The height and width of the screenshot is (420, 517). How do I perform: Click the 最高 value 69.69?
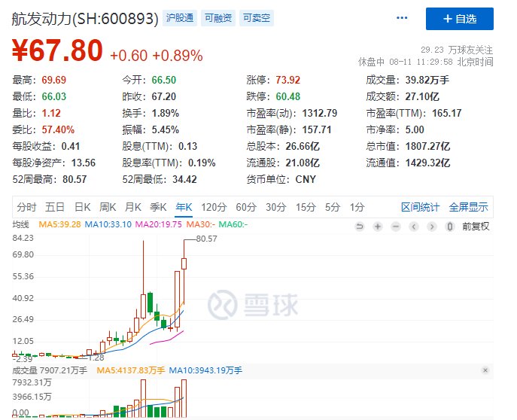point(53,80)
